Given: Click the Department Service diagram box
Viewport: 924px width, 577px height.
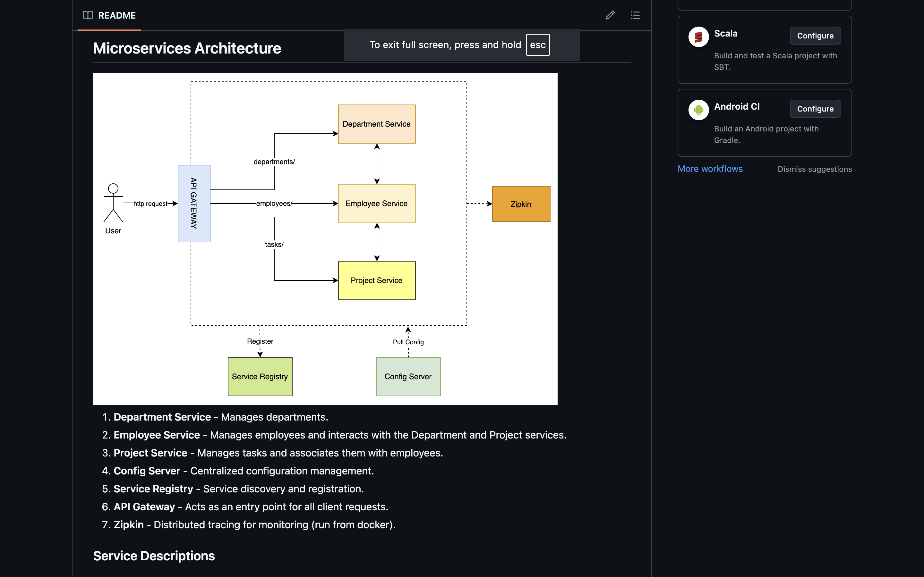Looking at the screenshot, I should pyautogui.click(x=376, y=124).
